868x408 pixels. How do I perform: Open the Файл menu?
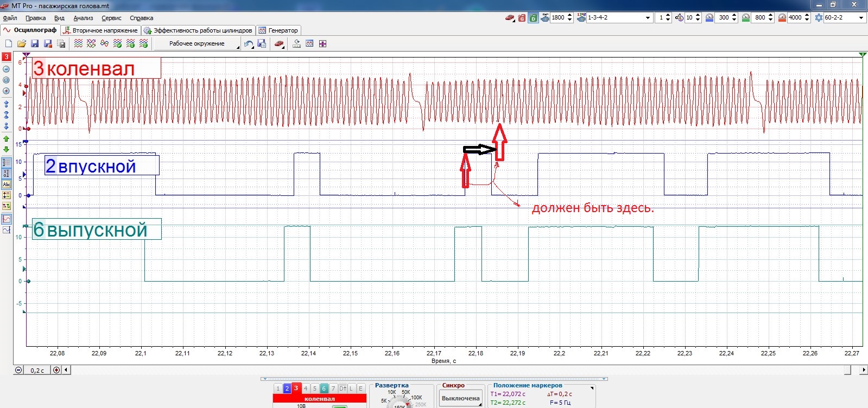tap(10, 18)
